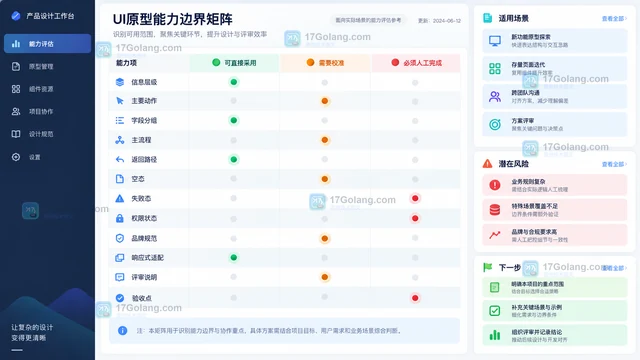
Task: Click the list icon beside 字段分组
Action: (x=120, y=120)
